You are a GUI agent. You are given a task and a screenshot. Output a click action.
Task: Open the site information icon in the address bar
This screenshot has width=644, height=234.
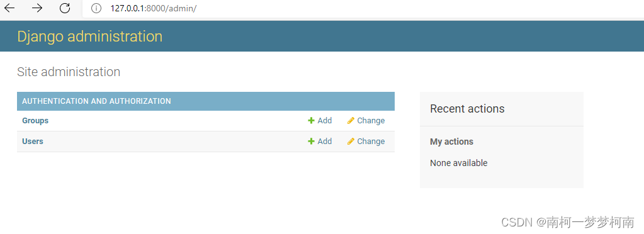[96, 8]
